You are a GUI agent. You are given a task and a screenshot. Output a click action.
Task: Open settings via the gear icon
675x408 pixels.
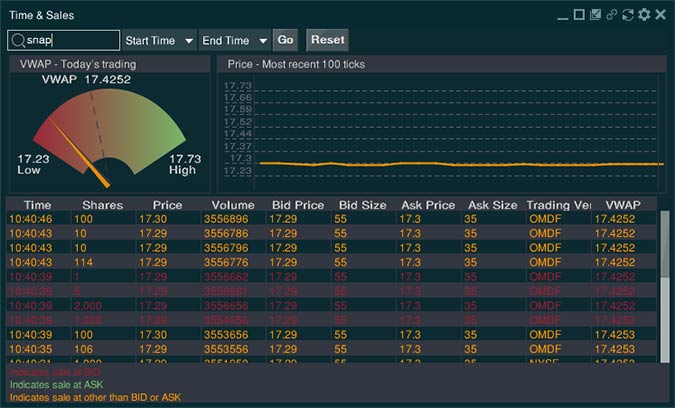pyautogui.click(x=644, y=15)
